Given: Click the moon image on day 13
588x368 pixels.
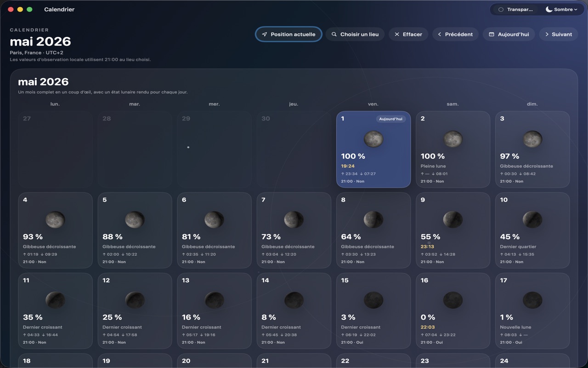Looking at the screenshot, I should [x=214, y=300].
